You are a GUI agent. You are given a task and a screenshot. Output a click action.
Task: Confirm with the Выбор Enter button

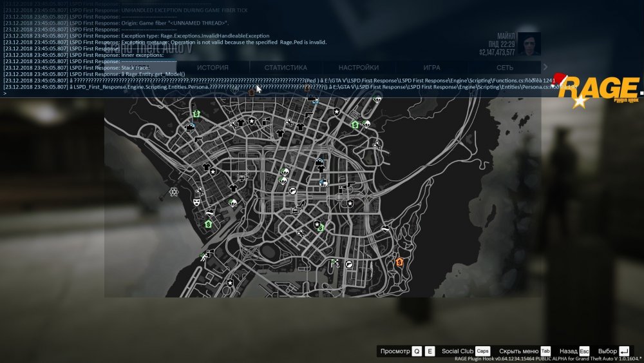pyautogui.click(x=624, y=351)
